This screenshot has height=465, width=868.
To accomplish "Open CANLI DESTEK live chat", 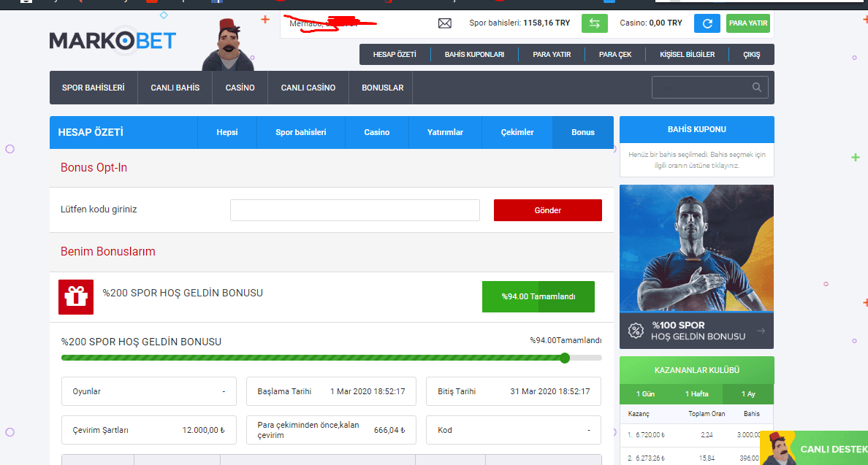I will pyautogui.click(x=814, y=448).
